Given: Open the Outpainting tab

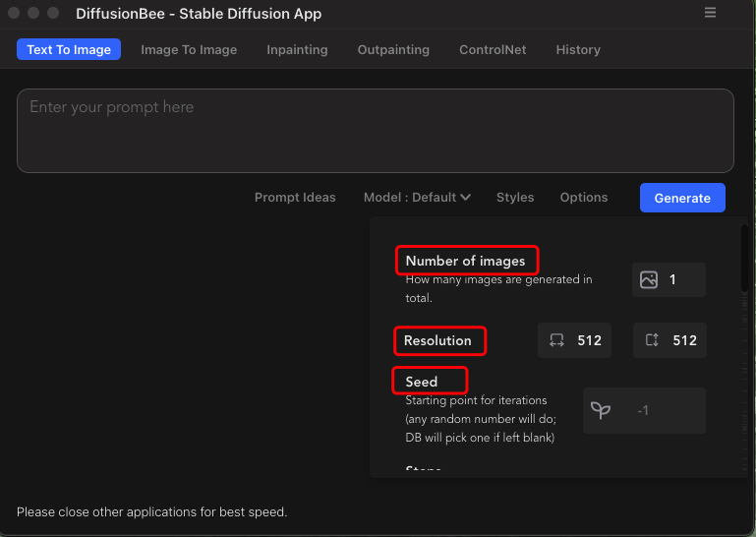Looking at the screenshot, I should coord(393,50).
